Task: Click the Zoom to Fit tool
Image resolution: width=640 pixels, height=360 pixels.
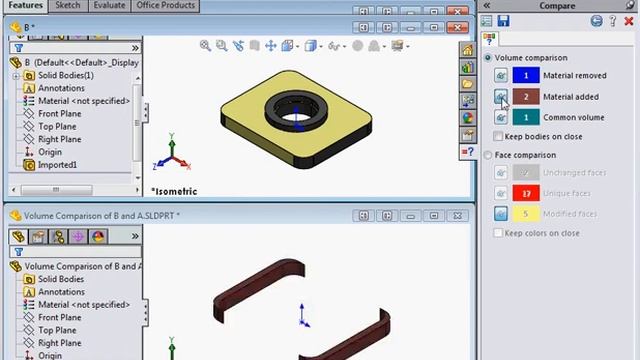Action: point(205,46)
